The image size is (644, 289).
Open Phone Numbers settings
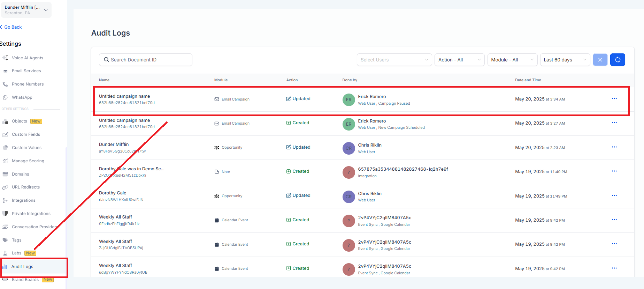coord(28,84)
